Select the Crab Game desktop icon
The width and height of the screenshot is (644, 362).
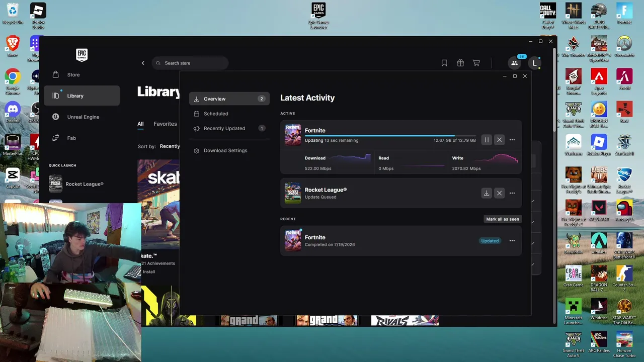[574, 277]
